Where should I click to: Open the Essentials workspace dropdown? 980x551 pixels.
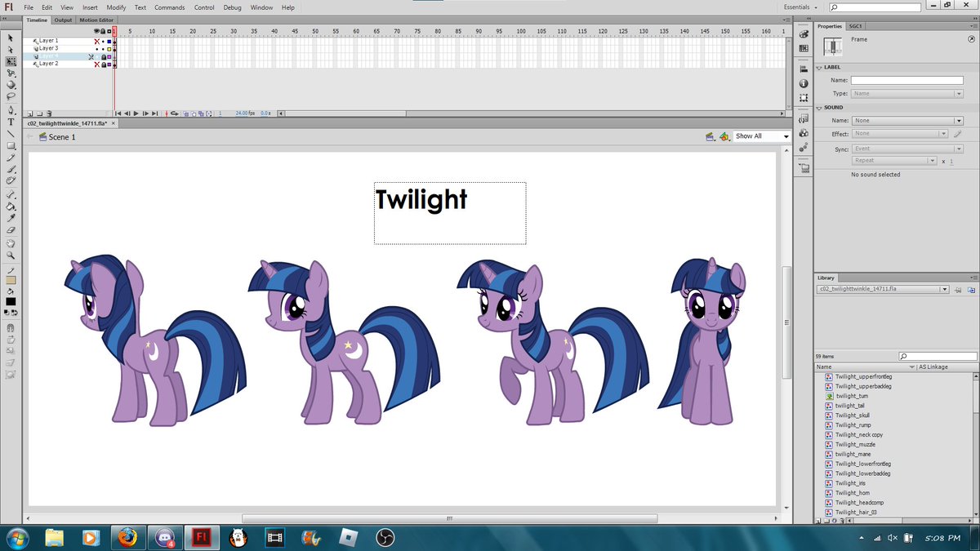tap(800, 7)
